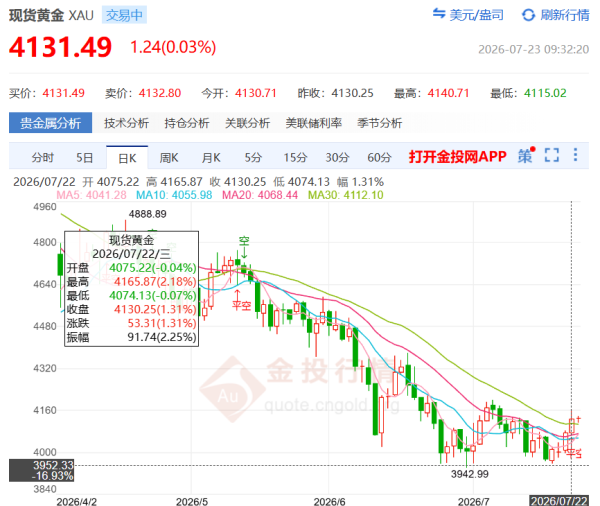Click the 打开金投网APP link
The width and height of the screenshot is (600, 506).
(458, 157)
